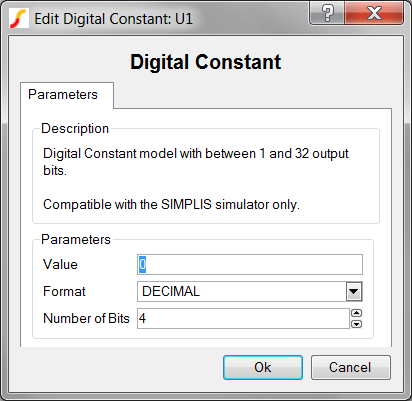Decrease Number of Bits with down arrow
Screen dimensions: 412x401
357,324
